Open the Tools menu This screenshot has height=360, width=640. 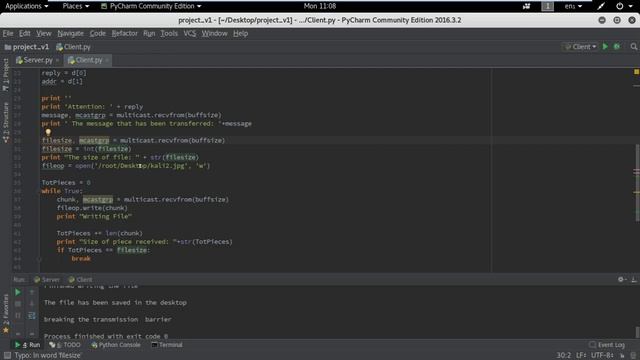169,33
